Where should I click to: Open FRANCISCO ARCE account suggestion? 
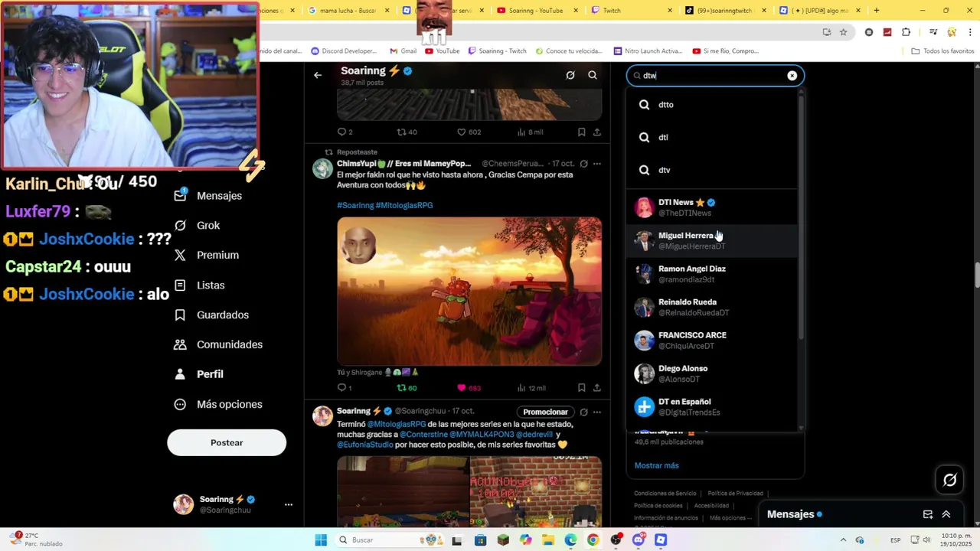(712, 340)
